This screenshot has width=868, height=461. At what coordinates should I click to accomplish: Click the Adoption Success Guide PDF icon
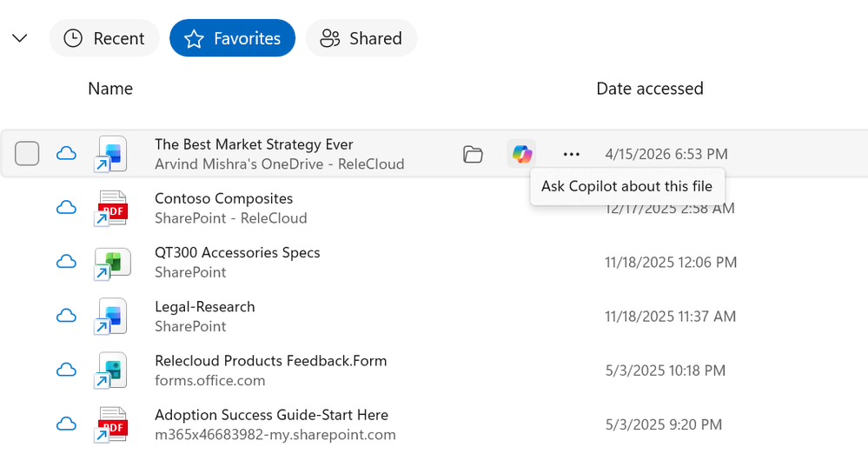pos(112,424)
